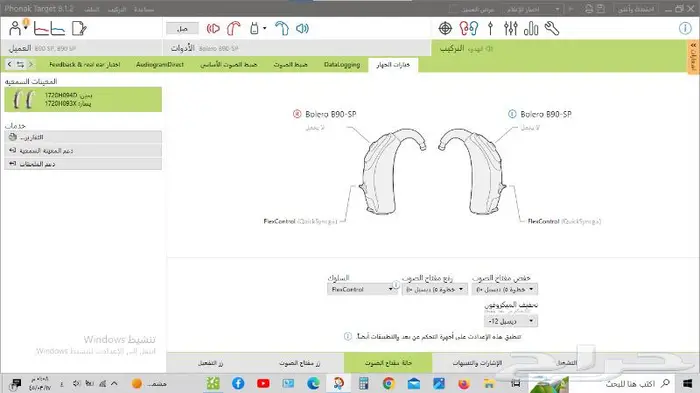Select the حالة مفتاح الصوت bottom tab

388,363
